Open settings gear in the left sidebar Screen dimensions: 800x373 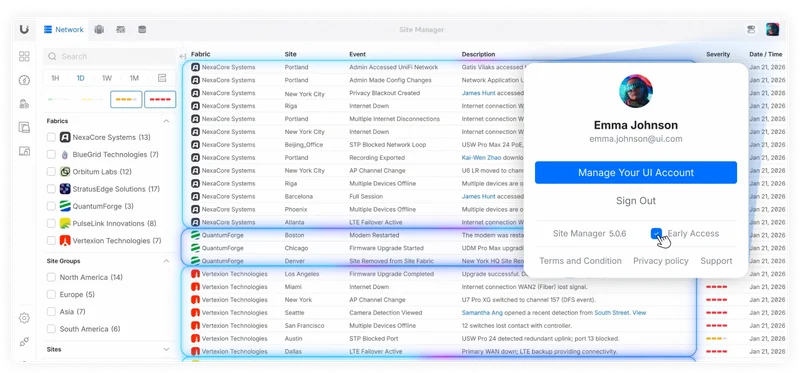coord(24,318)
